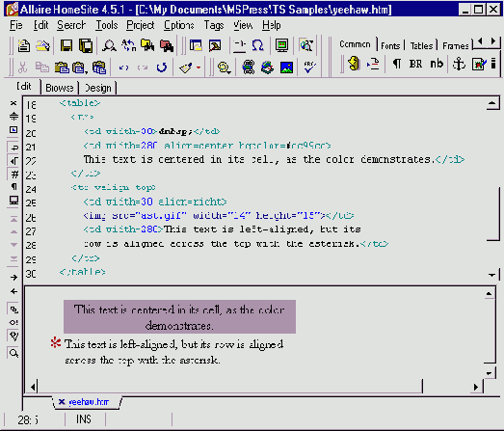Close the yeehaw.htm document tab
Viewport: 504px width, 431px height.
[x=62, y=402]
